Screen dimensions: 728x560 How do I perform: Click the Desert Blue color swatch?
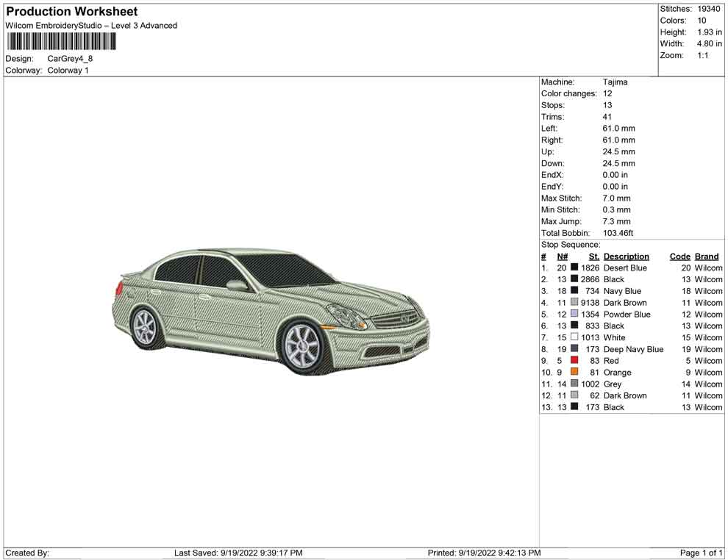574,268
